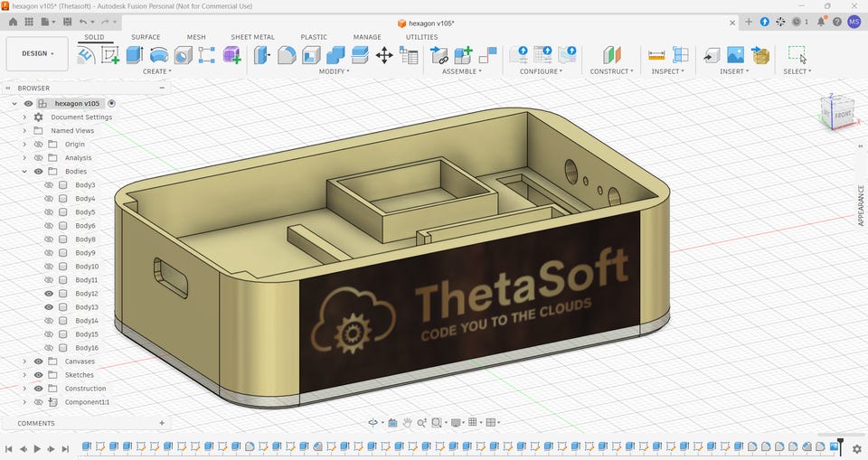This screenshot has width=868, height=460.
Task: Click the Joint tool in Assemble
Action: coord(487,55)
